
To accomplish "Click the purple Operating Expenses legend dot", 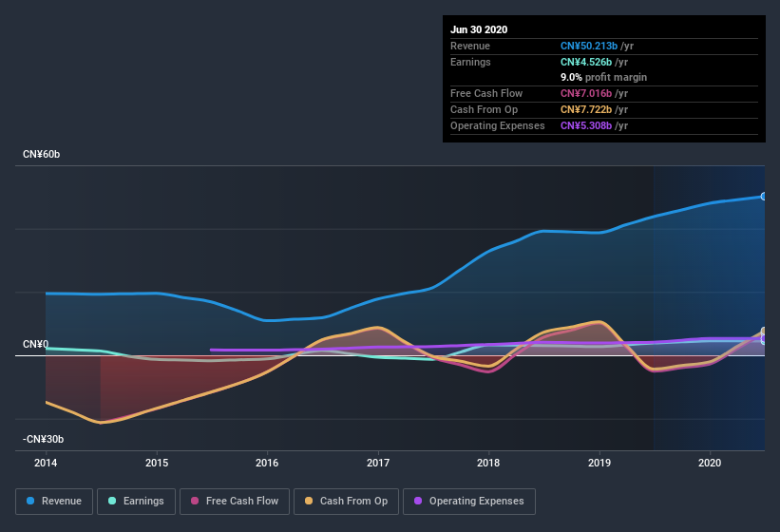I will 419,501.
